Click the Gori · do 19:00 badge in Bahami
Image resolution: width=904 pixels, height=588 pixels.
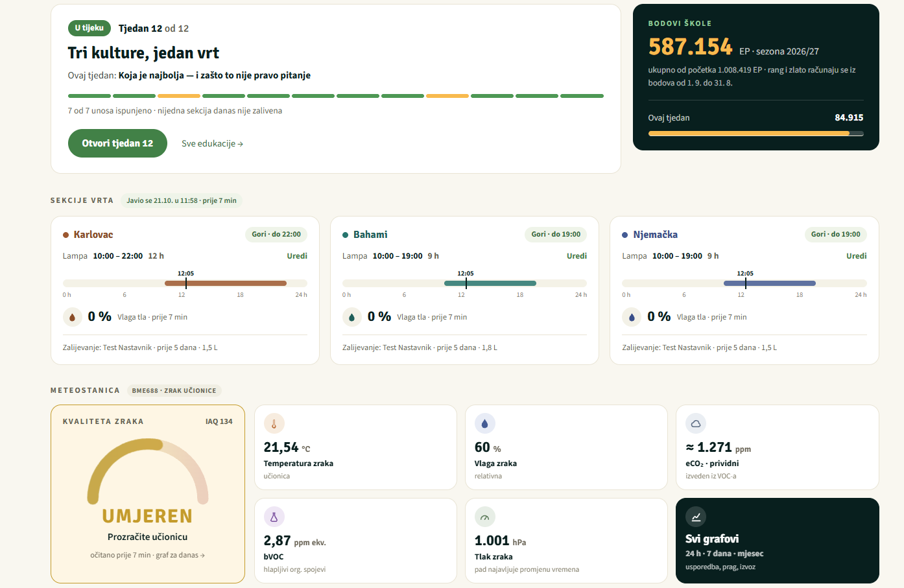pyautogui.click(x=556, y=234)
